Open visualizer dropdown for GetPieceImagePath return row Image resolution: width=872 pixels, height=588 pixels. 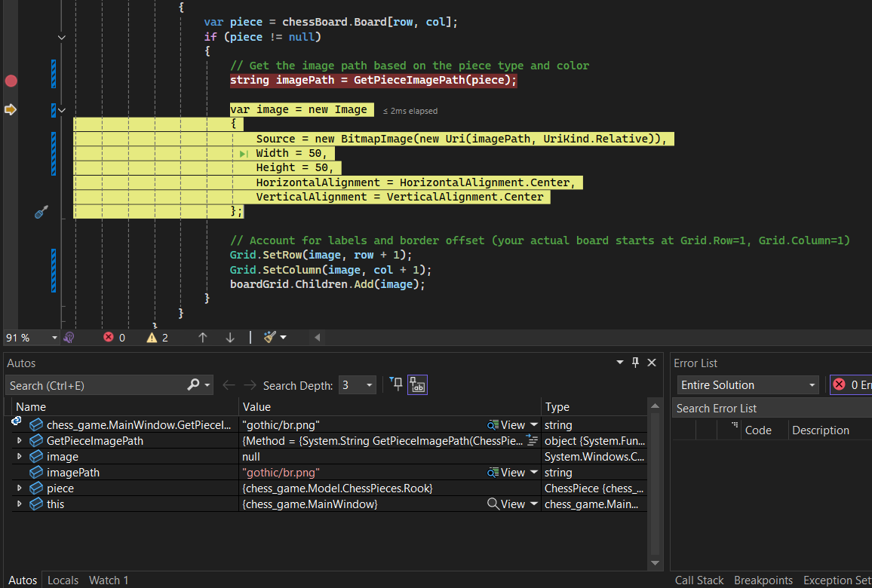534,425
